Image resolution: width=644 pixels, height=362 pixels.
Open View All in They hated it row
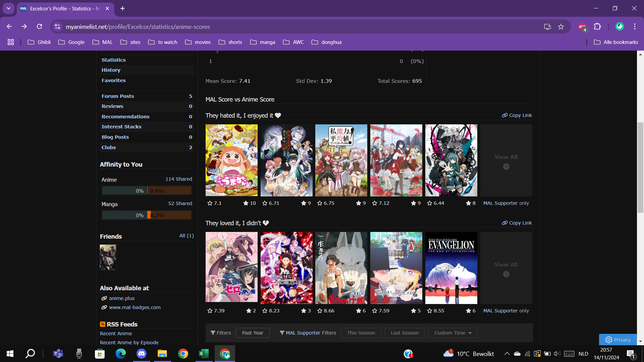click(x=506, y=160)
